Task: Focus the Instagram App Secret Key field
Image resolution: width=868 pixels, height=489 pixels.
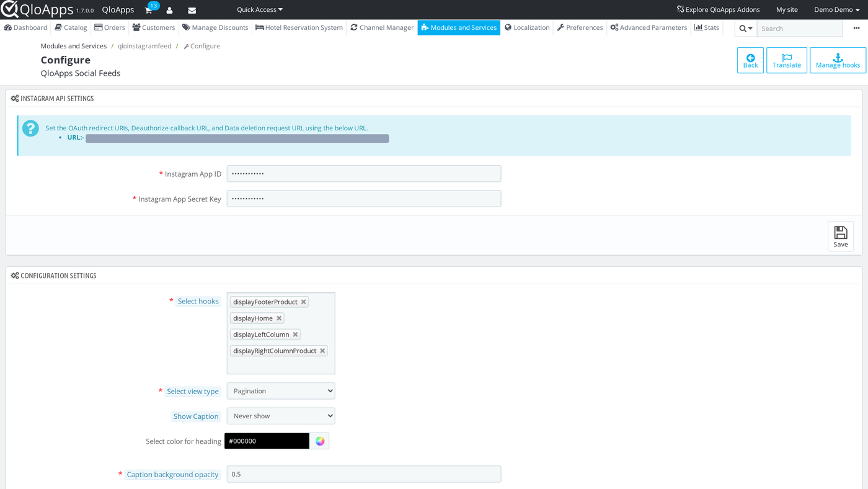Action: coord(364,199)
